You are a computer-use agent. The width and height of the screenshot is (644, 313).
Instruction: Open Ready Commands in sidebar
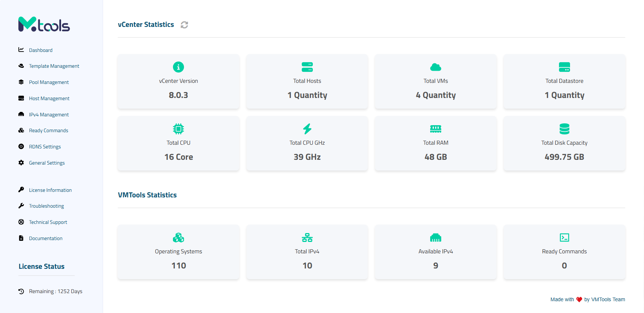[49, 130]
